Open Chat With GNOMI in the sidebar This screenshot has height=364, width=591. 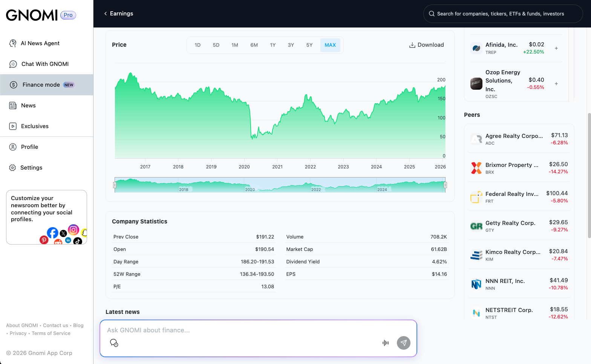45,64
